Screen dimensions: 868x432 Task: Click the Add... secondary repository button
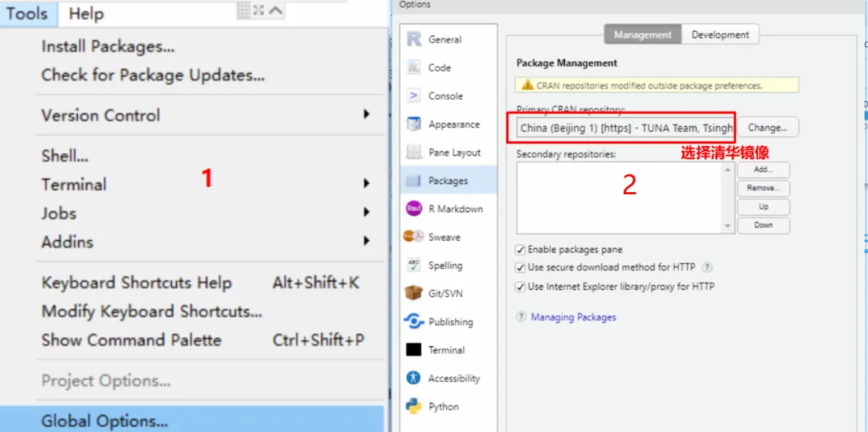tap(764, 169)
